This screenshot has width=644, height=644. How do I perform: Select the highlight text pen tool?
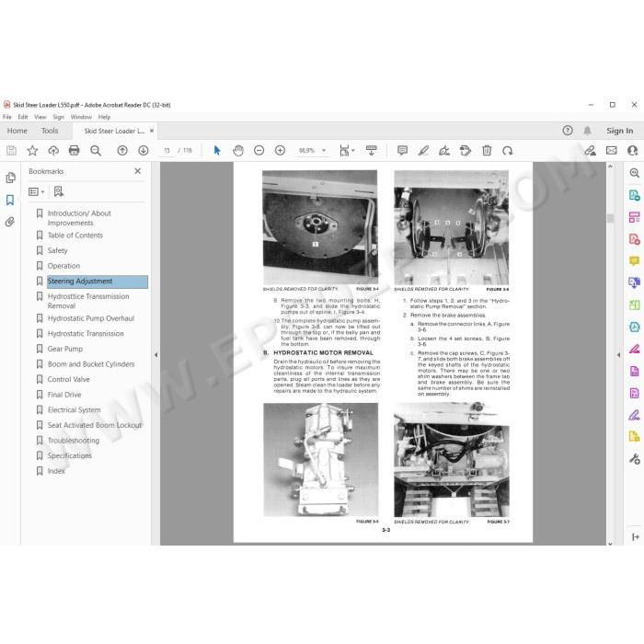tap(423, 151)
